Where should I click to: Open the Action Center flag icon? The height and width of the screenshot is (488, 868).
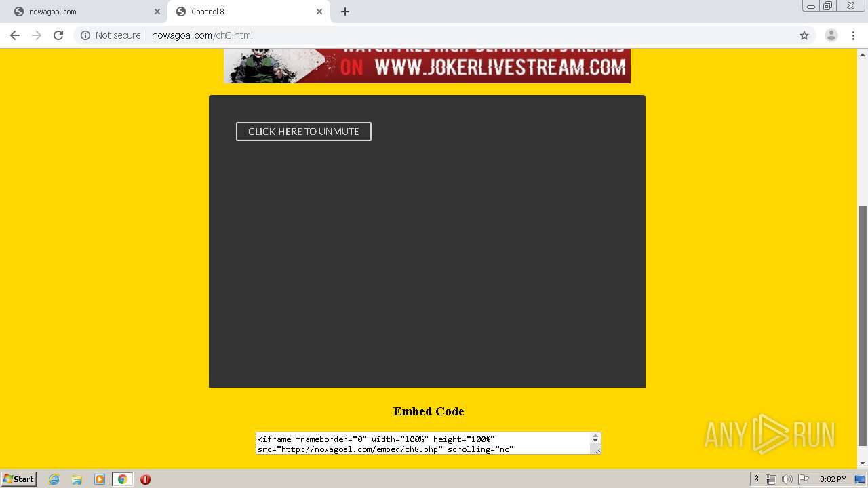(804, 479)
